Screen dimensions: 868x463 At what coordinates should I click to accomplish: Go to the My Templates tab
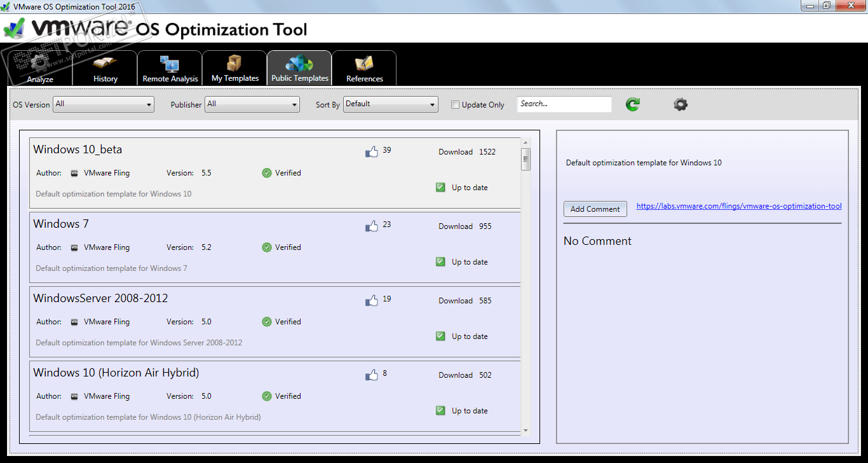[x=234, y=68]
